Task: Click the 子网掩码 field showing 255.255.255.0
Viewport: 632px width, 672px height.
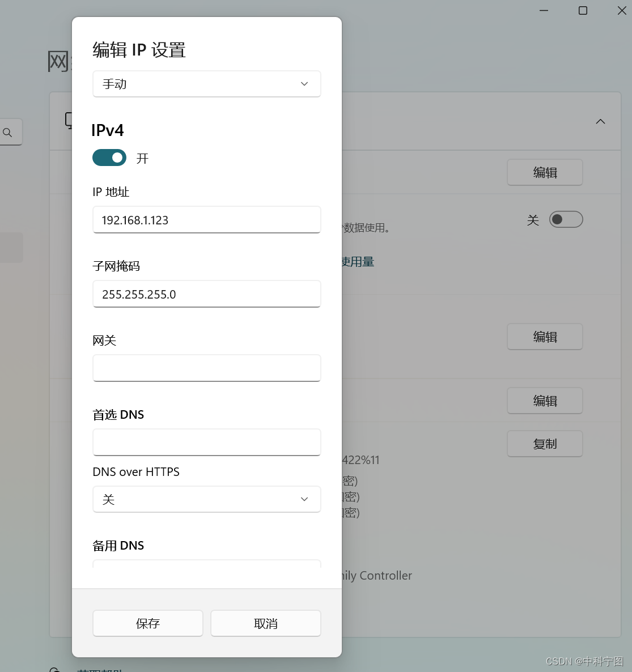Action: [x=206, y=294]
